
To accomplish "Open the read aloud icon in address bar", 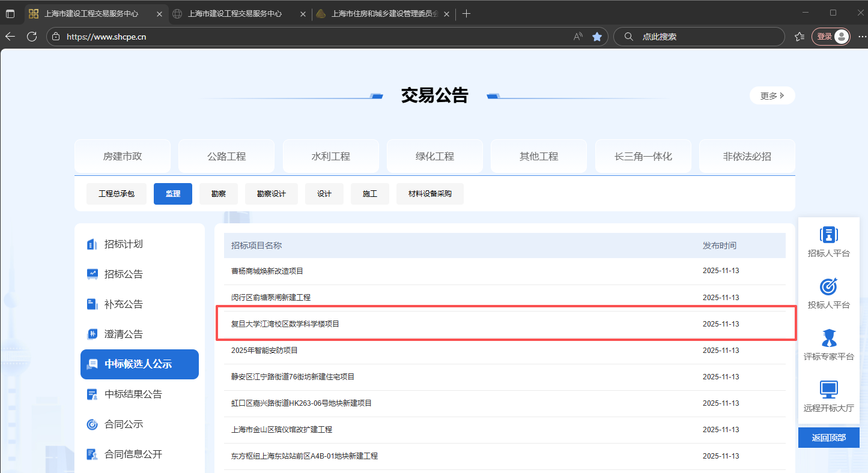I will [x=578, y=37].
